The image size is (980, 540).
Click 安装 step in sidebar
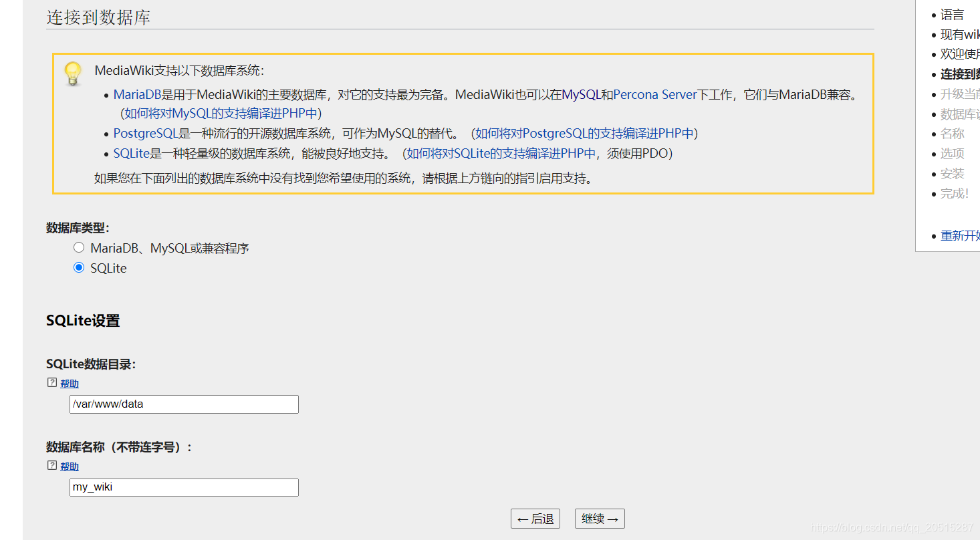tap(952, 174)
